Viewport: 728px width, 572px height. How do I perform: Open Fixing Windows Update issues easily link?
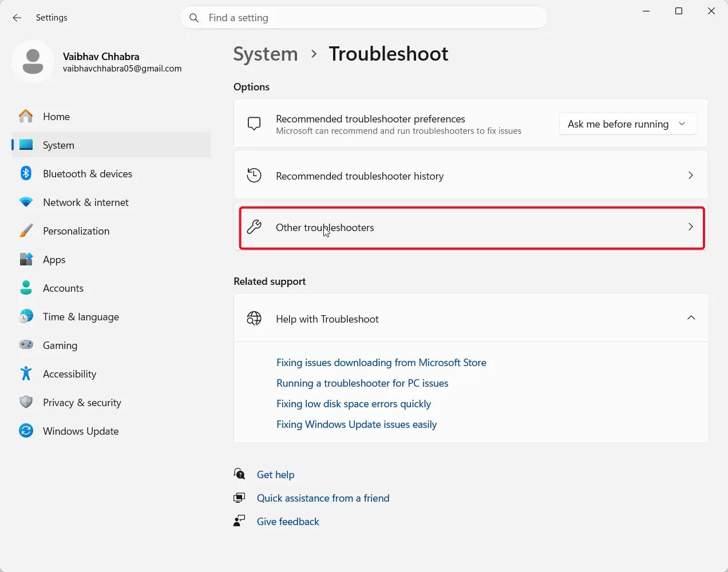pos(357,424)
